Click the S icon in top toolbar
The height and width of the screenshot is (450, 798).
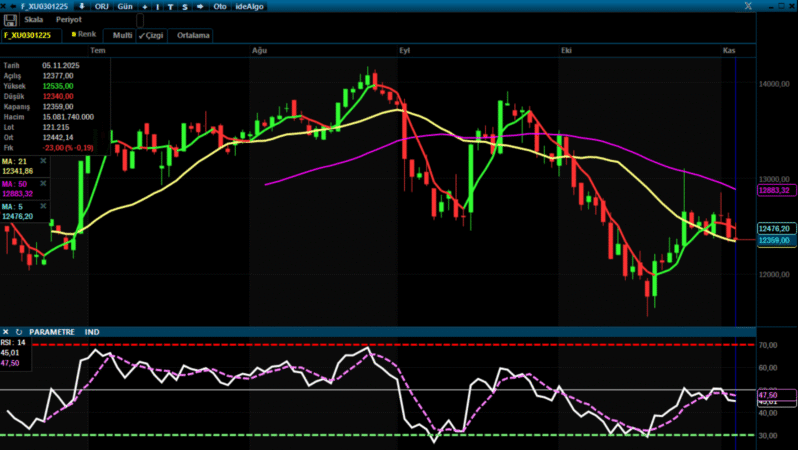click(x=184, y=6)
